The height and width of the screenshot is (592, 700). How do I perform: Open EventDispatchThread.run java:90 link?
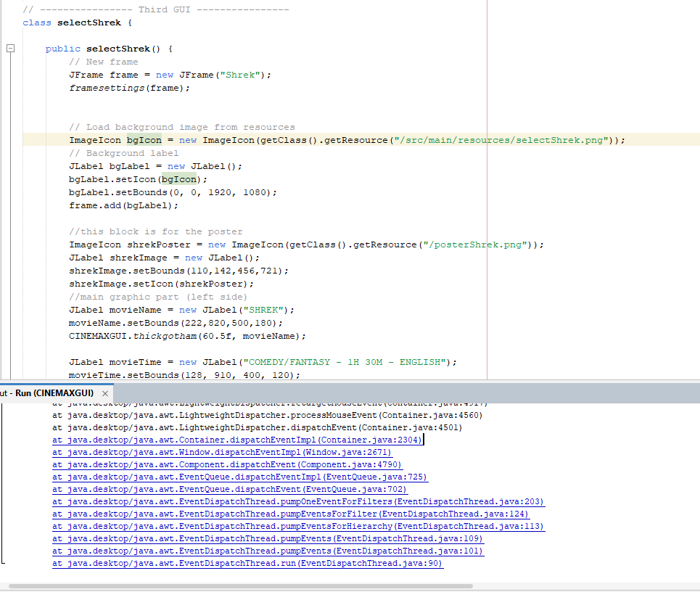point(247,564)
